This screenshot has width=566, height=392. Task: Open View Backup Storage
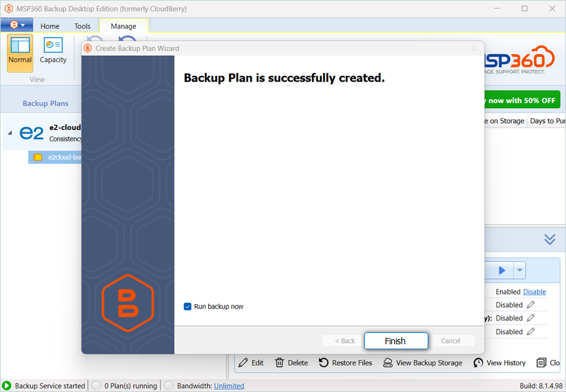[388, 362]
